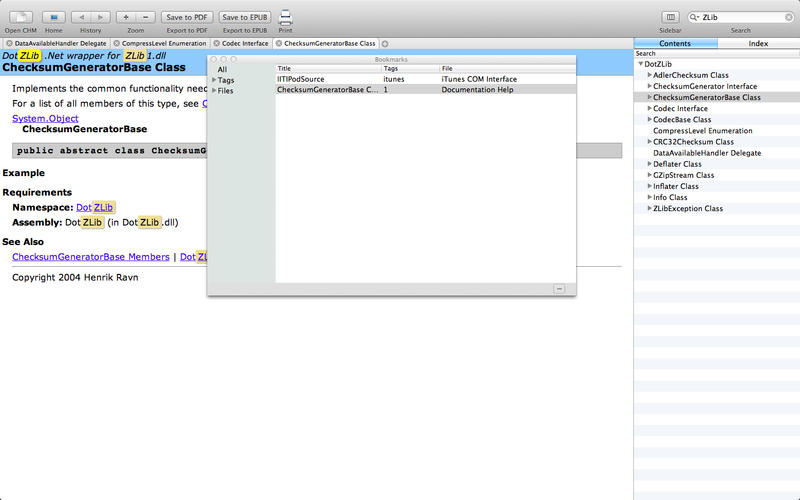The width and height of the screenshot is (800, 500).
Task: Open the Codec Interface tab
Action: point(244,44)
